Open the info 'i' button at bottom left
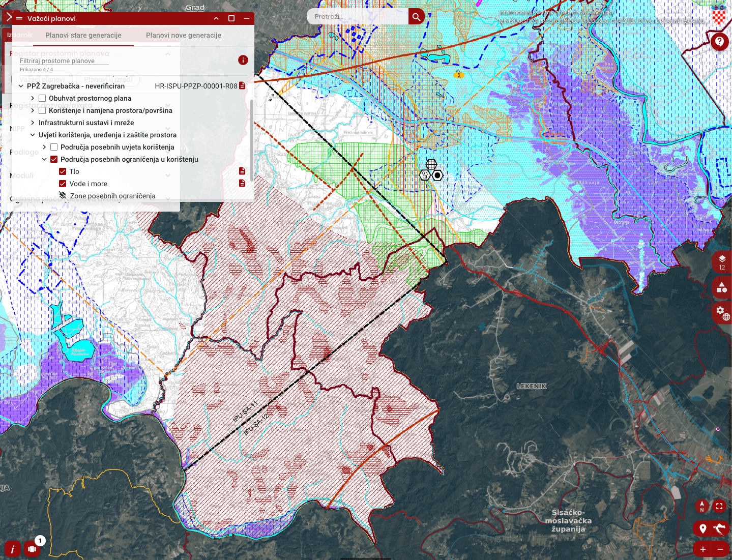732x560 pixels. click(13, 549)
